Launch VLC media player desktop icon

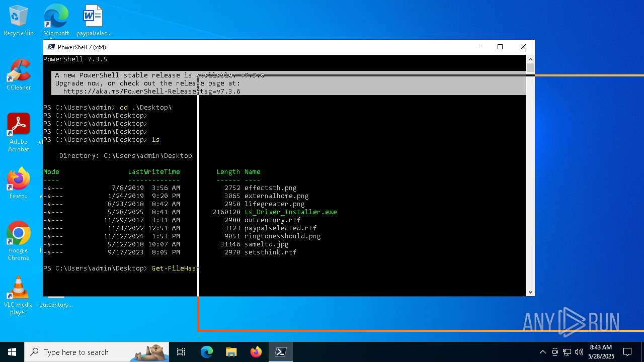(19, 296)
